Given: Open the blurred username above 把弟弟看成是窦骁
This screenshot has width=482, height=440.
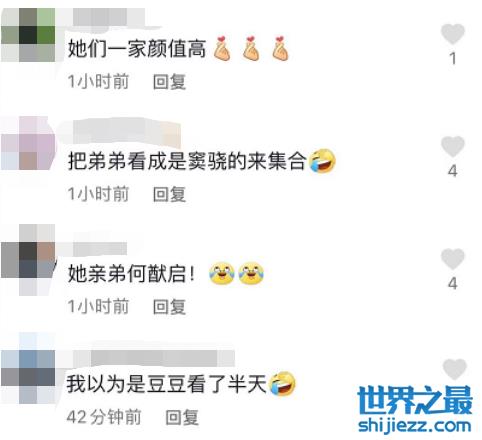Looking at the screenshot, I should coord(127,133).
